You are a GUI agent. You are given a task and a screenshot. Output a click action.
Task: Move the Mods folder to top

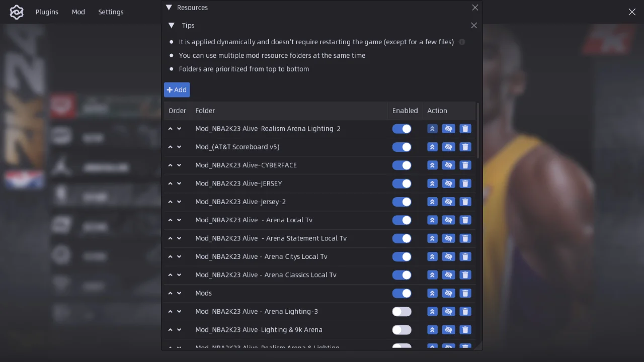tap(432, 293)
